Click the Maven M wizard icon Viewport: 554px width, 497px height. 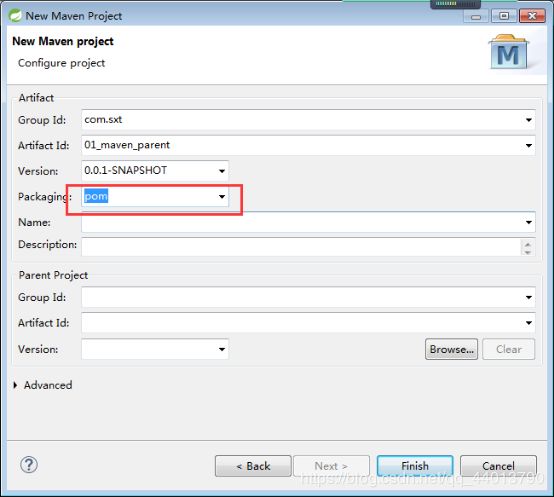508,52
